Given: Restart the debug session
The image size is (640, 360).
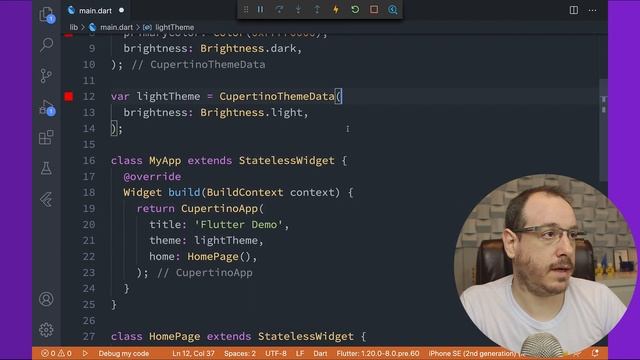Looking at the screenshot, I should coord(355,9).
